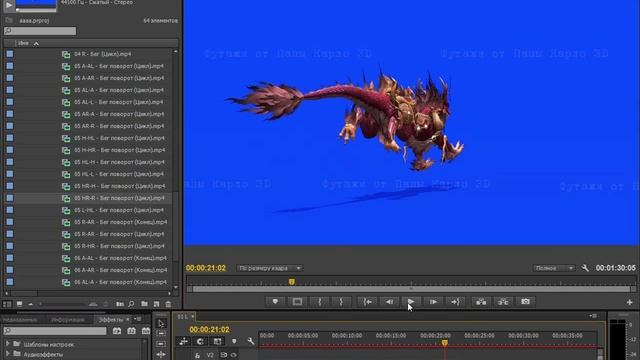Toggle Snap in the timeline

click(200, 341)
